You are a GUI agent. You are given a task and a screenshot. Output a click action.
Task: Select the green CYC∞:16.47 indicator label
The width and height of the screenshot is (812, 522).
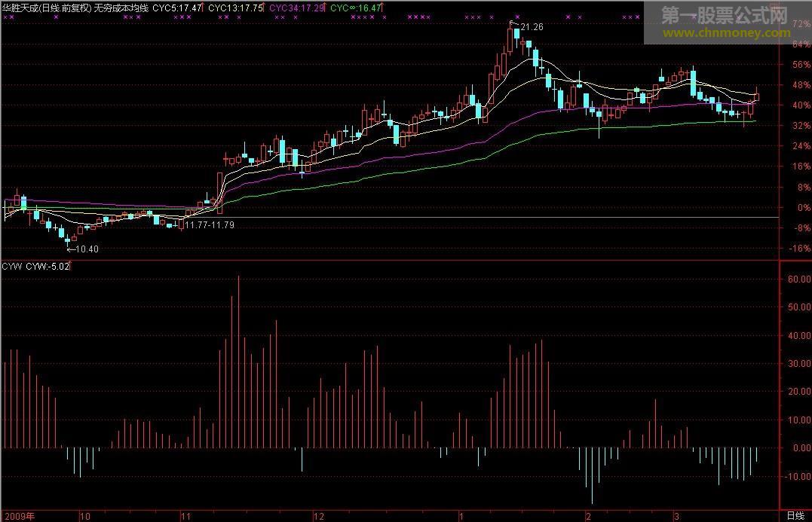(x=356, y=8)
